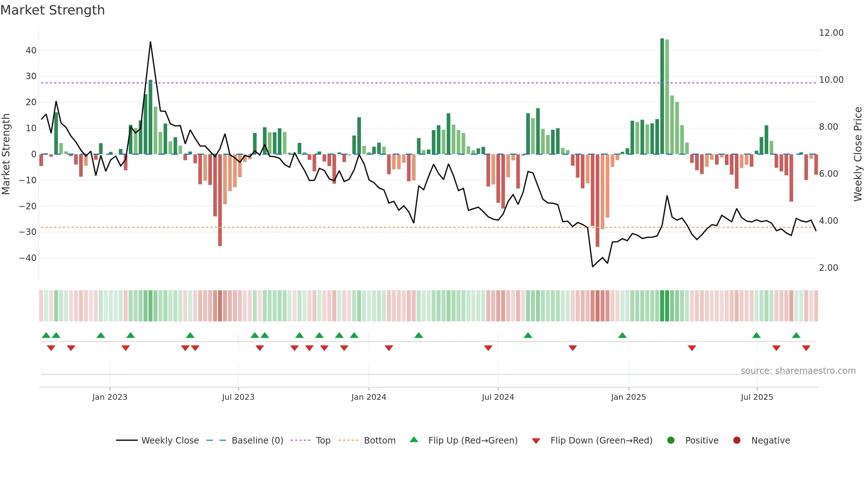Click the 4.00 price tick on right axis
This screenshot has width=868, height=488.
[828, 221]
